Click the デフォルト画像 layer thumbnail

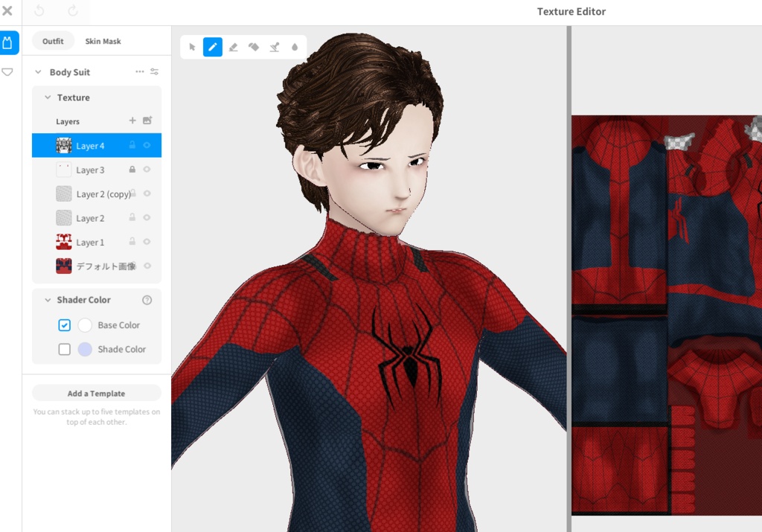[x=64, y=266]
